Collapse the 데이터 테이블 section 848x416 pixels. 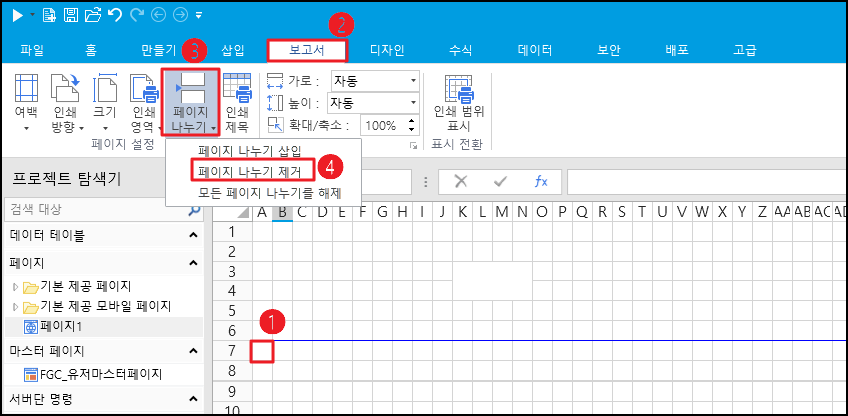click(193, 235)
